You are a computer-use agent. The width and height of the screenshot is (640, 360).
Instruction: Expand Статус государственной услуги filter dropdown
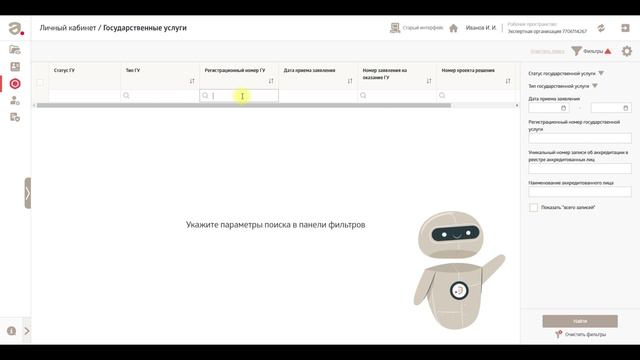click(x=601, y=73)
